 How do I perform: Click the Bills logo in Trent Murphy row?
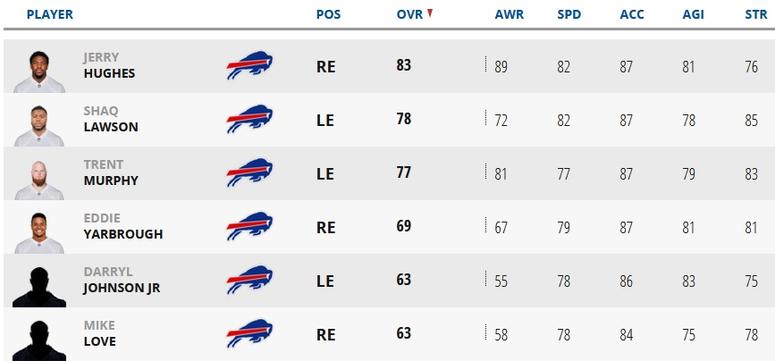(x=250, y=173)
